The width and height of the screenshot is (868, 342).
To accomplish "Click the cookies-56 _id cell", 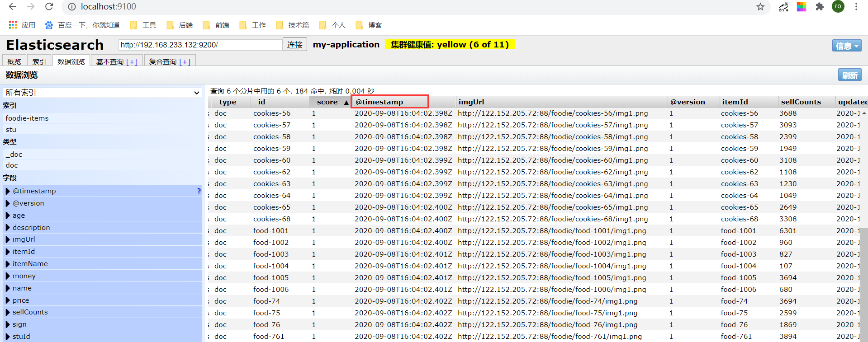I will (272, 113).
